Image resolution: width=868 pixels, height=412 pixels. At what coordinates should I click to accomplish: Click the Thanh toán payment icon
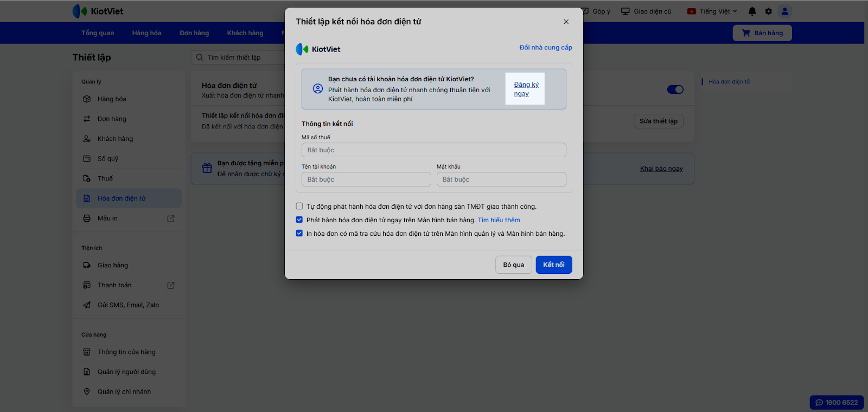[87, 285]
